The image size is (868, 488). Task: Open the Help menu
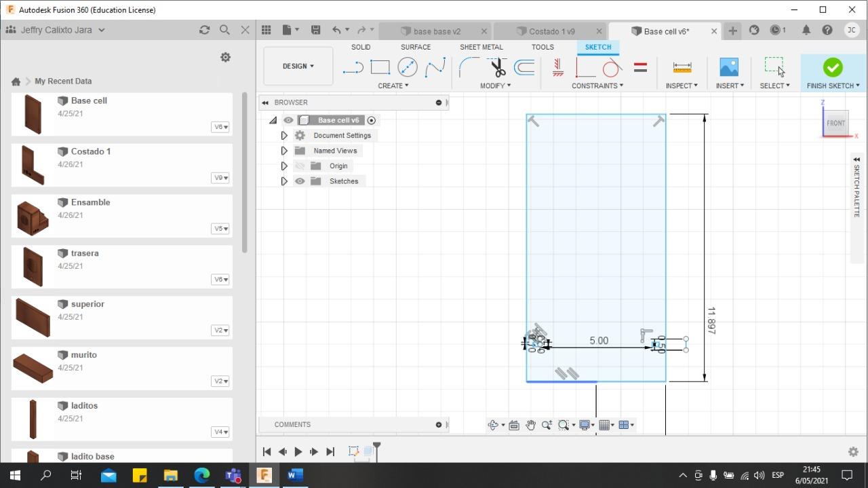click(827, 30)
